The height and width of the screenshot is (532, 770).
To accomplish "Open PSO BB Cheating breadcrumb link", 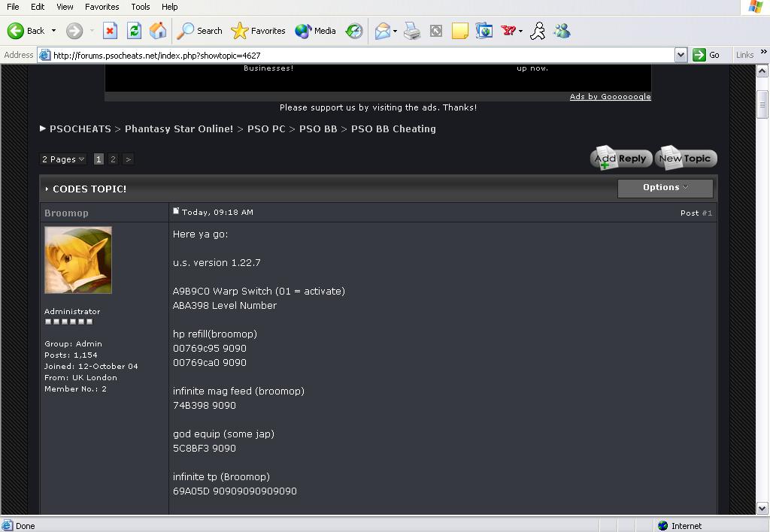I will click(393, 129).
